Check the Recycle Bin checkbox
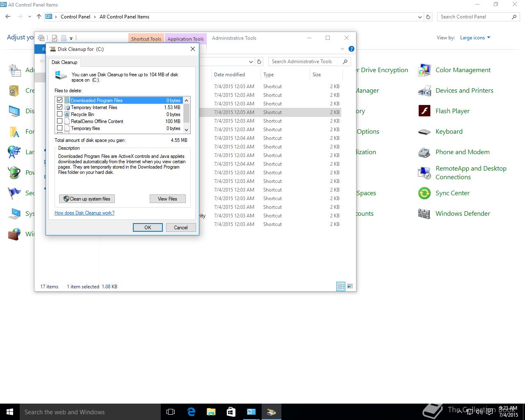525x420 pixels. tap(60, 114)
